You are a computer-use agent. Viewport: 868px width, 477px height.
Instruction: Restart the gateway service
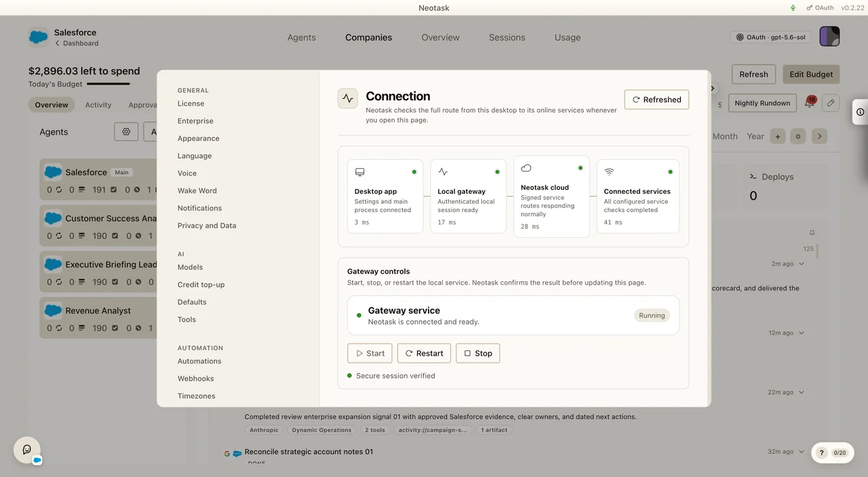pyautogui.click(x=424, y=353)
